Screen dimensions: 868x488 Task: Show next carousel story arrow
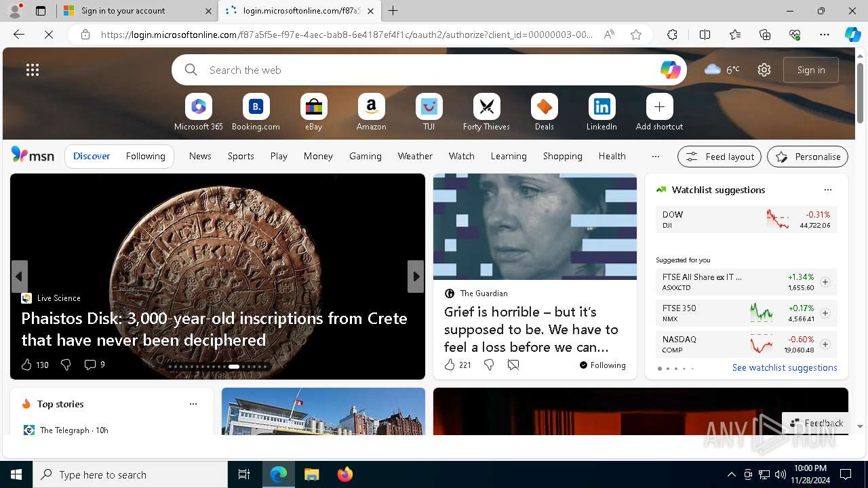(x=416, y=277)
